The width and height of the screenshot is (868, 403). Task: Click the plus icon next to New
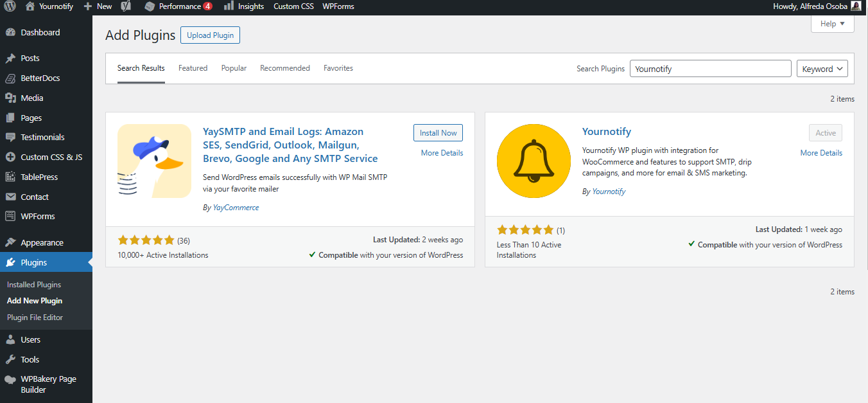(x=88, y=6)
